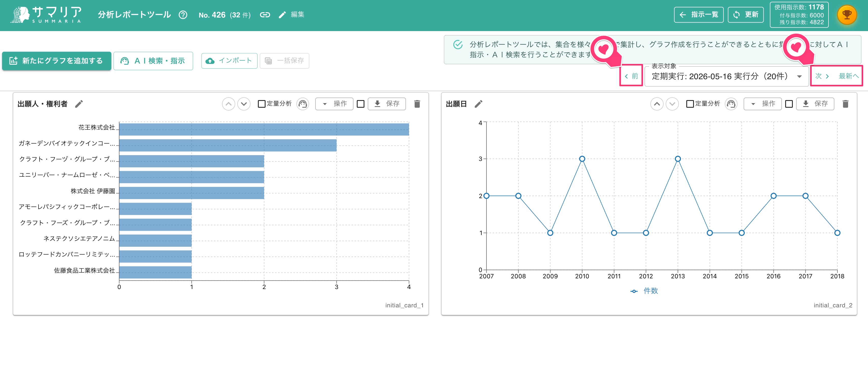Open AI assistant icon on 出願日 card
This screenshot has height=383, width=868.
point(731,104)
